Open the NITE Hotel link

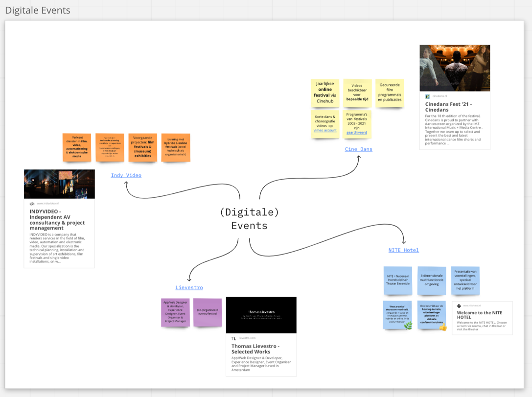(403, 250)
